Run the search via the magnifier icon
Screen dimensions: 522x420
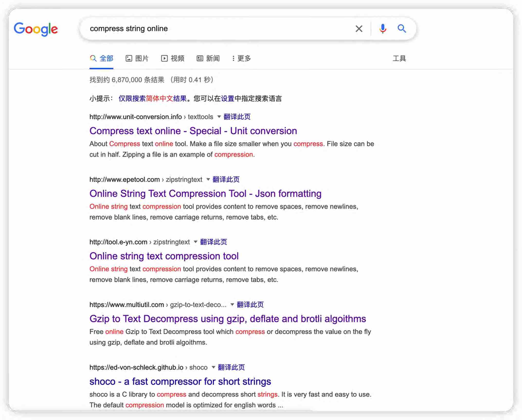pos(402,28)
